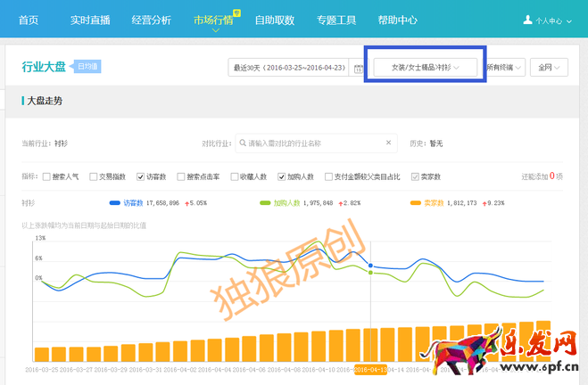Expand the 所有终端 dropdown

point(505,68)
